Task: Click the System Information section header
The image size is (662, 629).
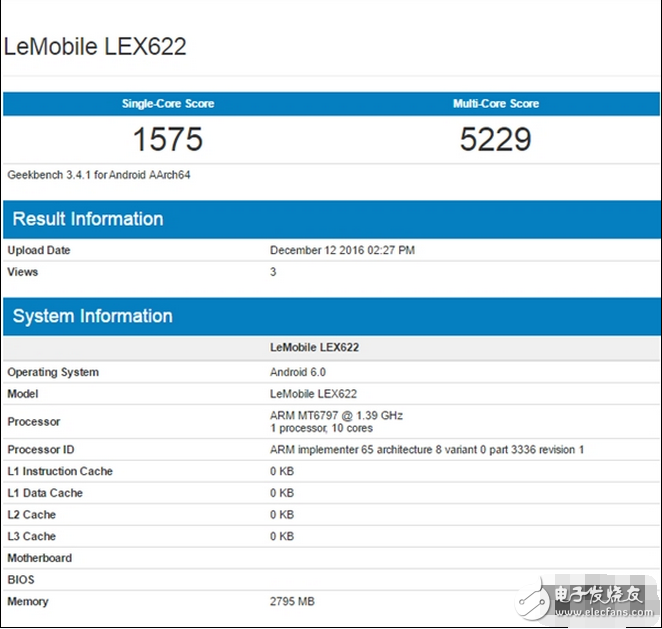Action: pos(93,316)
